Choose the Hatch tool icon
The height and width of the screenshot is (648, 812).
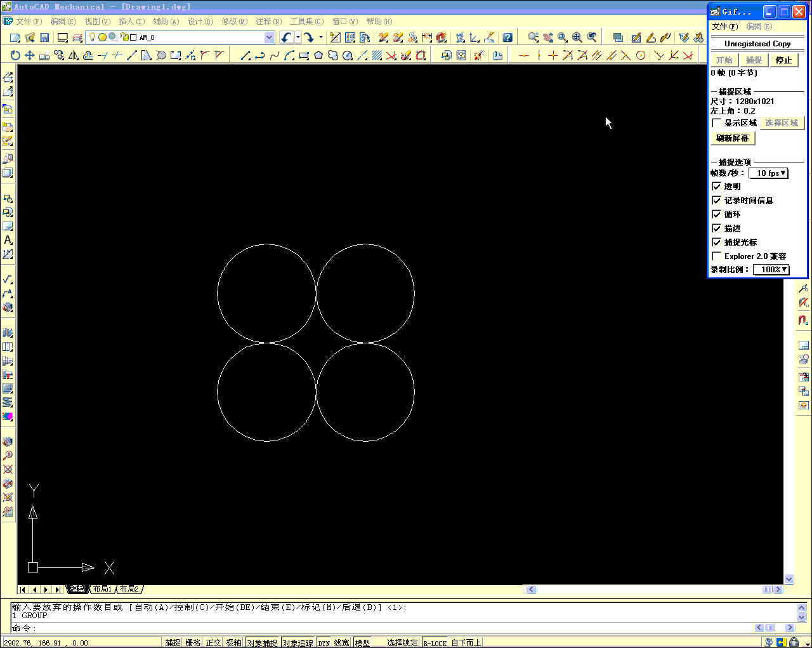[377, 55]
